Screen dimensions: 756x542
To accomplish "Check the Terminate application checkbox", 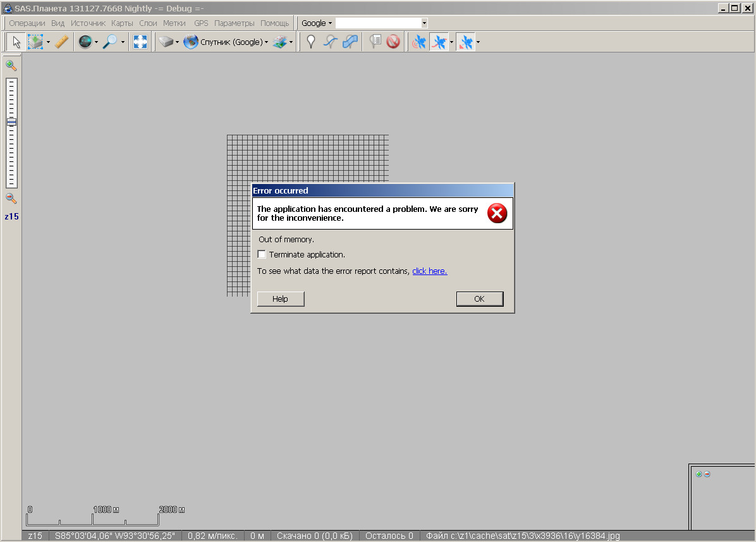I will tap(262, 254).
